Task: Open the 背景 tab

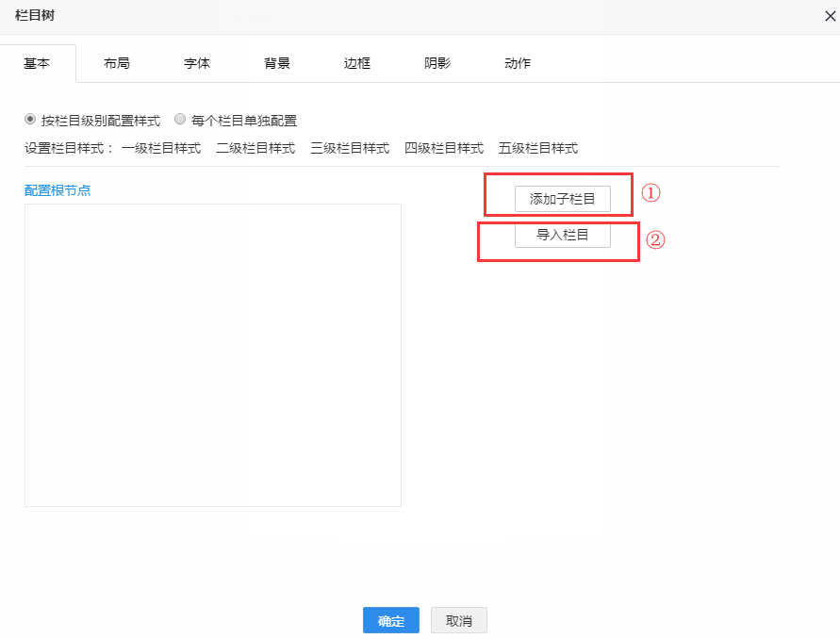Action: tap(277, 63)
